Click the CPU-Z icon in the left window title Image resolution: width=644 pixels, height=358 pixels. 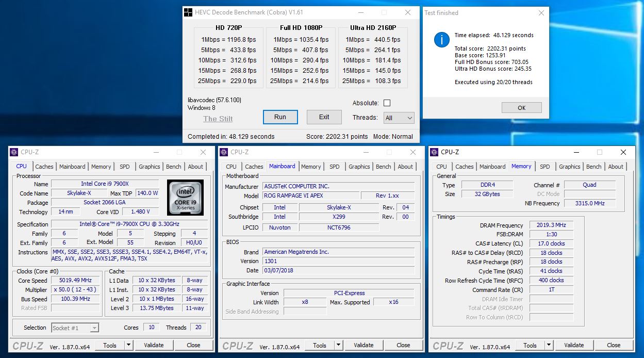click(x=14, y=152)
